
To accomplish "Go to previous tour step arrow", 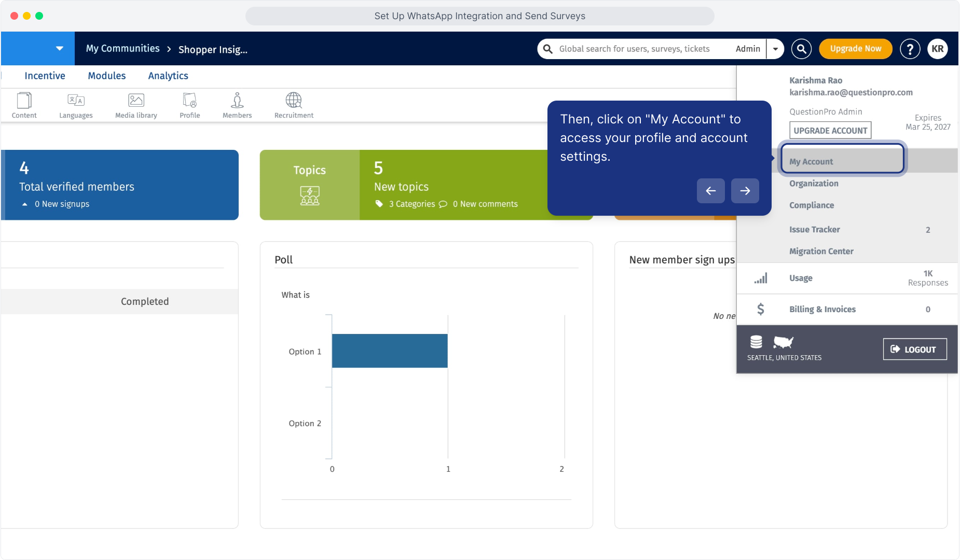I will tap(711, 191).
